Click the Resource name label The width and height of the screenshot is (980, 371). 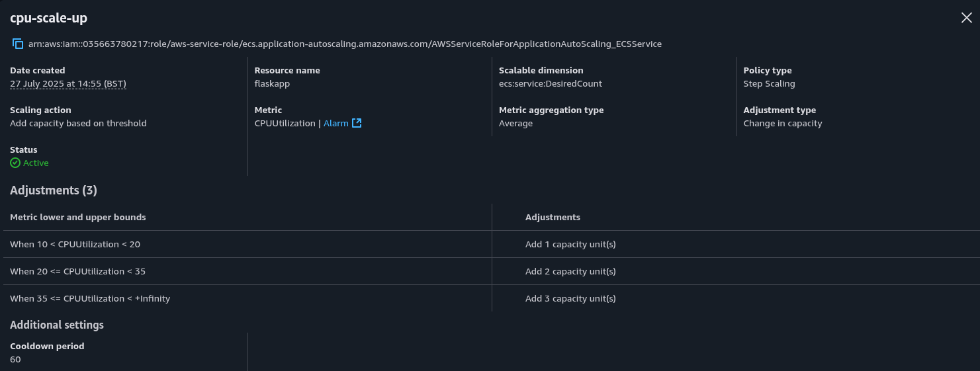[287, 70]
